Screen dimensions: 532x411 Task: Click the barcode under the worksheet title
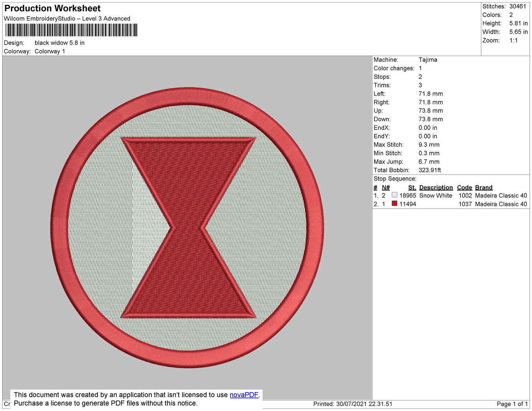pyautogui.click(x=71, y=30)
